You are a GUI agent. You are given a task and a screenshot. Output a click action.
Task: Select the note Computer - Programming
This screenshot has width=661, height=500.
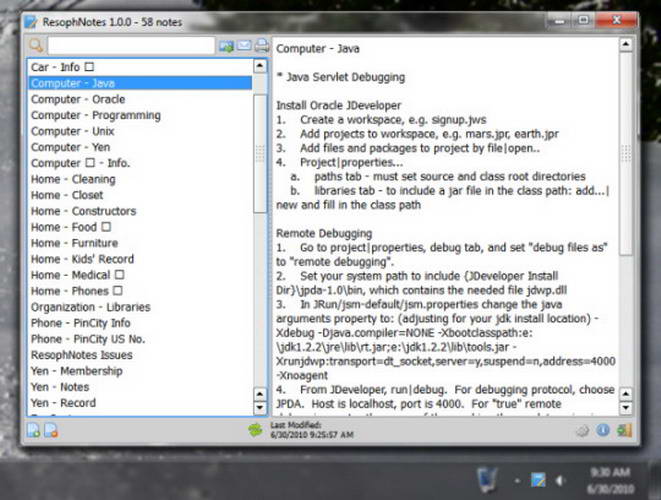coord(140,115)
